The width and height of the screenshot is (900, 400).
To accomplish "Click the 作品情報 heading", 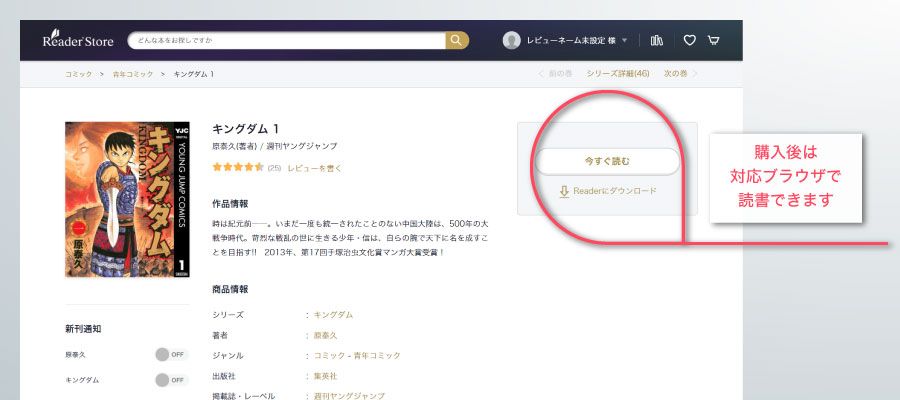I will [230, 204].
